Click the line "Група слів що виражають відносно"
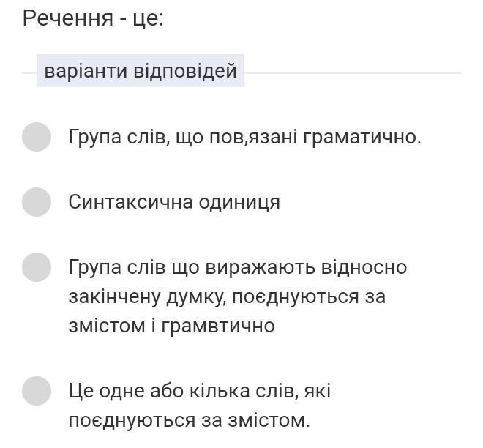The width and height of the screenshot is (483, 448). pos(237,267)
